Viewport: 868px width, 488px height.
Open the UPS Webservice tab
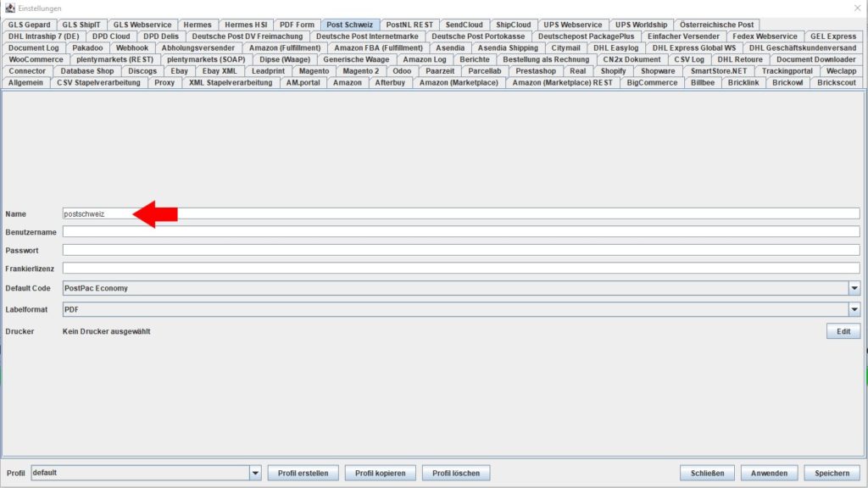572,25
